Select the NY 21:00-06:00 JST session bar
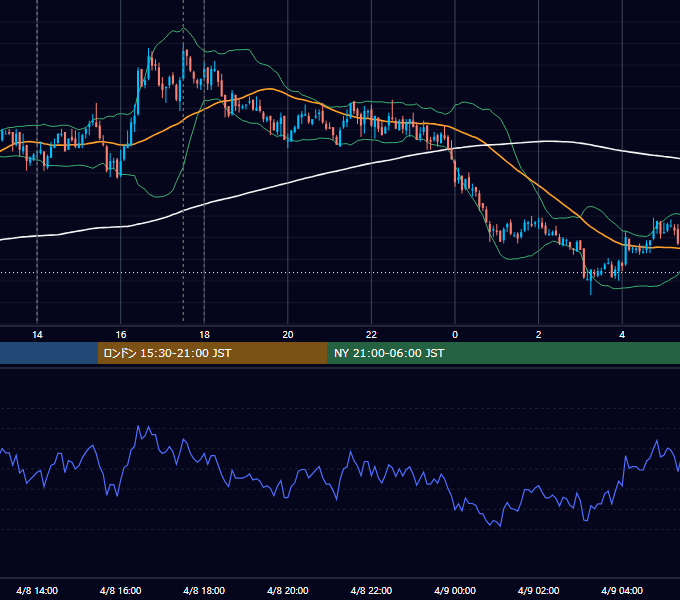Image resolution: width=680 pixels, height=600 pixels. click(x=503, y=353)
